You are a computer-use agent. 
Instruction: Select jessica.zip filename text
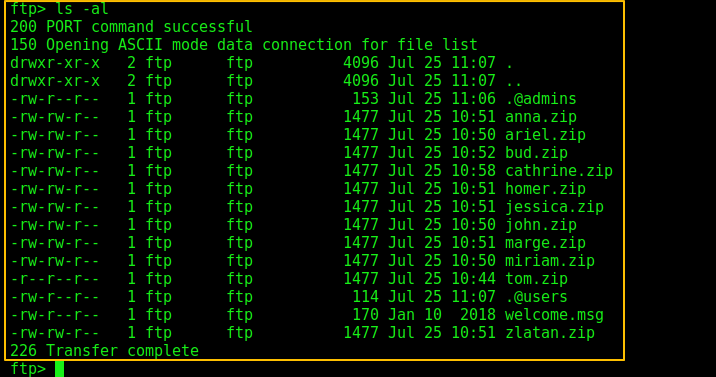554,207
